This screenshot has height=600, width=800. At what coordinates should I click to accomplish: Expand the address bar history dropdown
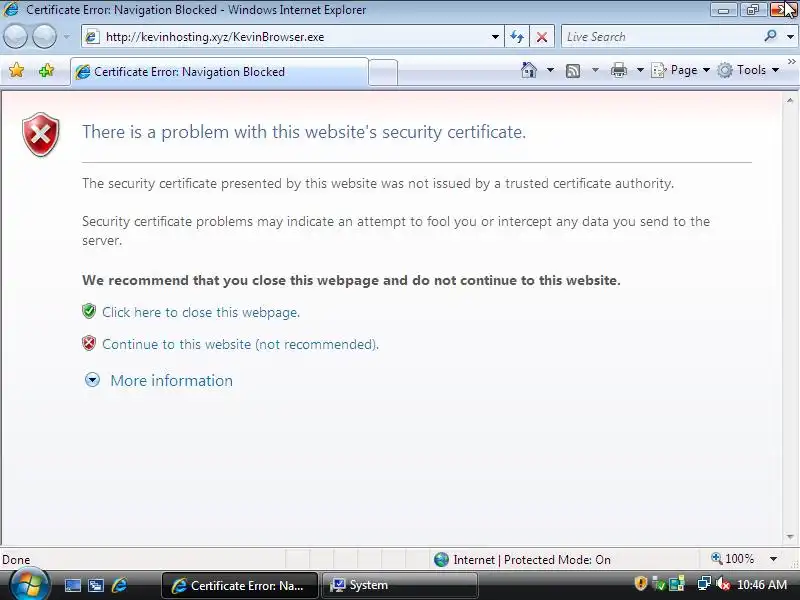click(495, 37)
